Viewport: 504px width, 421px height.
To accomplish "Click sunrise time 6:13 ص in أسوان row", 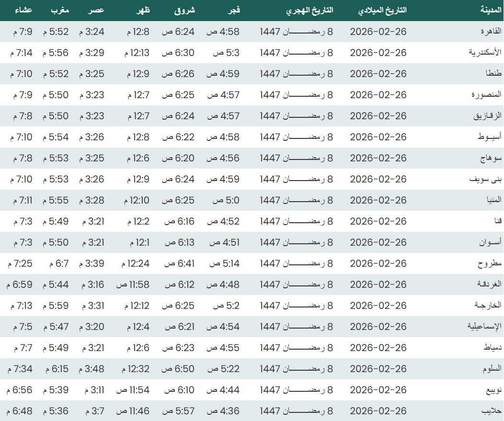I will pos(180,242).
